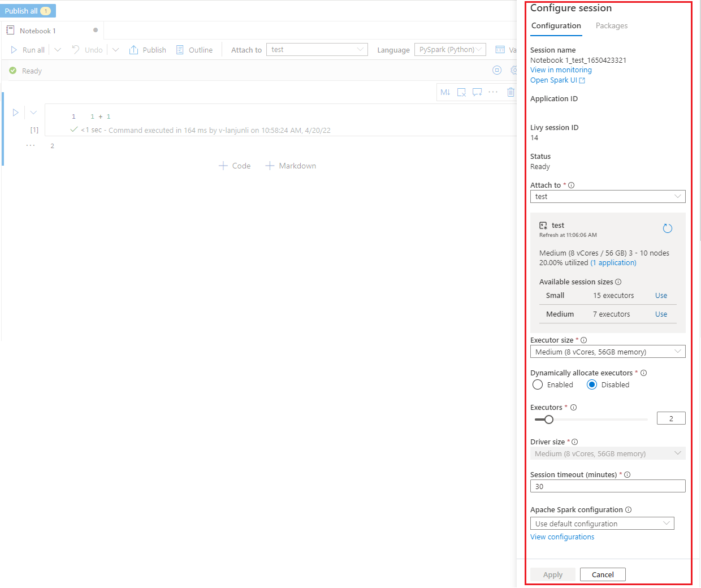Refresh the test pool status
Image resolution: width=701 pixels, height=588 pixels.
pyautogui.click(x=668, y=228)
